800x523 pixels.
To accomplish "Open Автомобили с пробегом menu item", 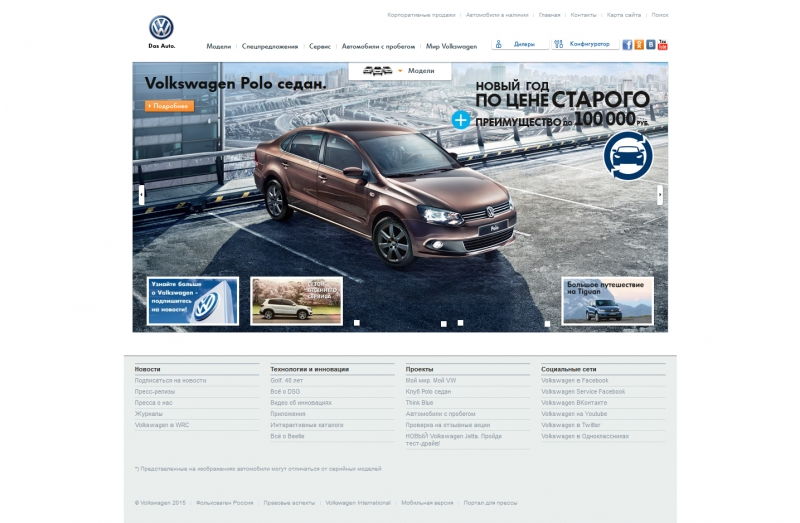I will pyautogui.click(x=378, y=46).
